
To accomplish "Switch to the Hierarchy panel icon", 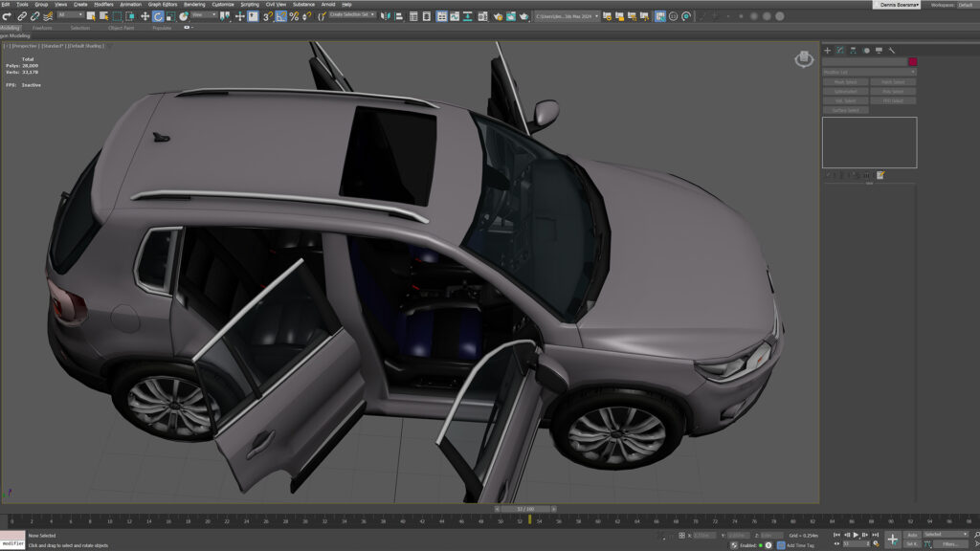I will pyautogui.click(x=853, y=50).
